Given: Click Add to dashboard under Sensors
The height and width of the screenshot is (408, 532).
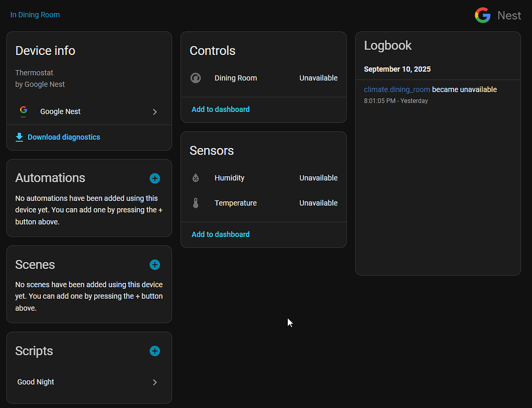Looking at the screenshot, I should [x=220, y=234].
